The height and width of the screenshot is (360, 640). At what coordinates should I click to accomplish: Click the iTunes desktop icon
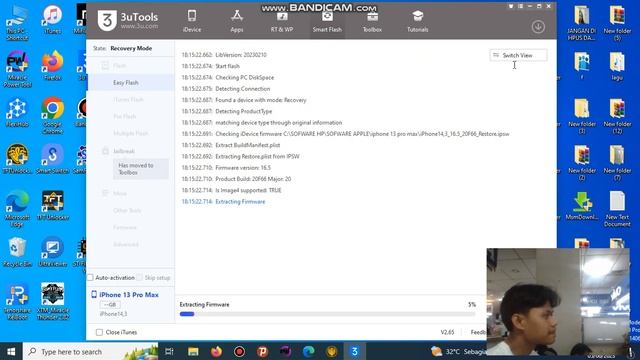[52, 20]
